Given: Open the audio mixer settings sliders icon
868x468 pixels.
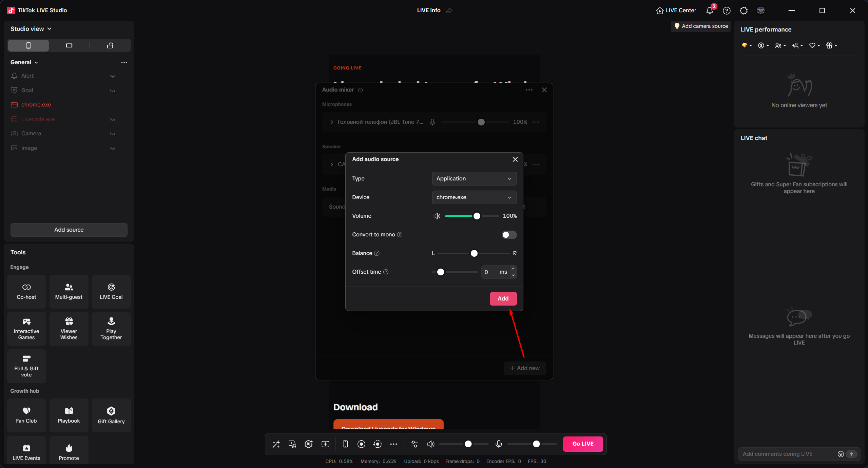Looking at the screenshot, I should pyautogui.click(x=414, y=444).
